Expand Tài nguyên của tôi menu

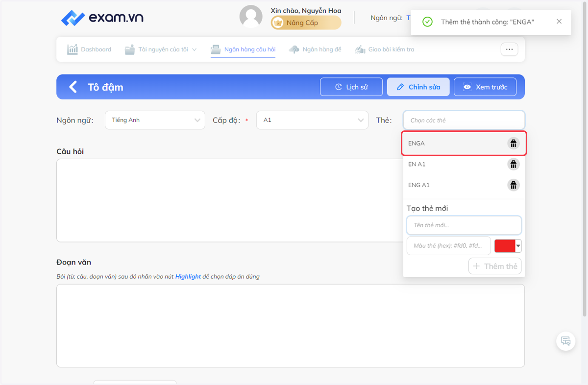[161, 49]
